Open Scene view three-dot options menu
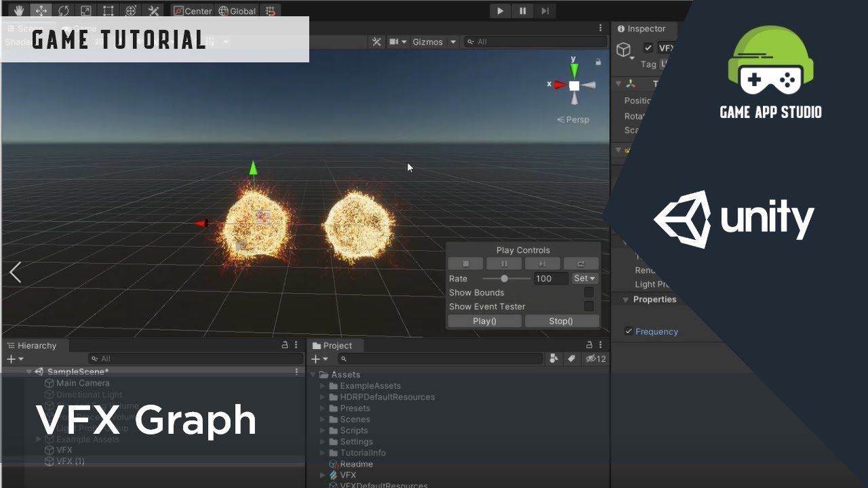This screenshot has height=488, width=868. tap(600, 28)
